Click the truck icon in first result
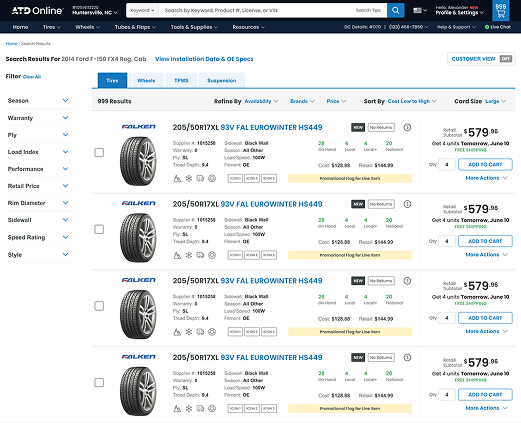Screen dimensions: 521x423 (x=200, y=178)
